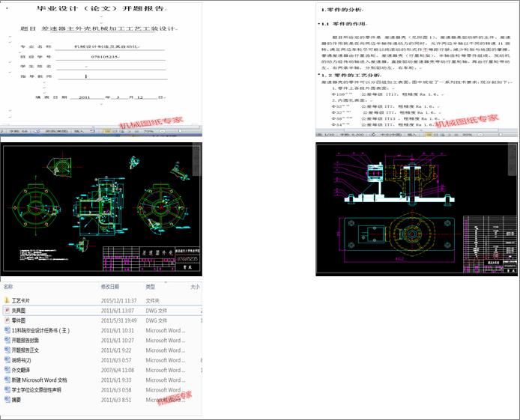Screen dimensions: 520x420
Task: Click 差速器外壳 title block in left CAD drawing
Action: click(157, 252)
